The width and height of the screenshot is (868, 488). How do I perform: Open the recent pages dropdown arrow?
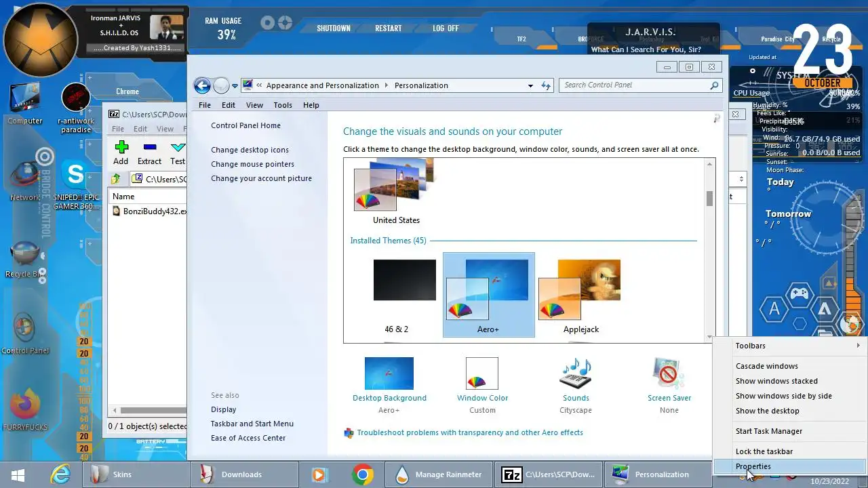[235, 86]
